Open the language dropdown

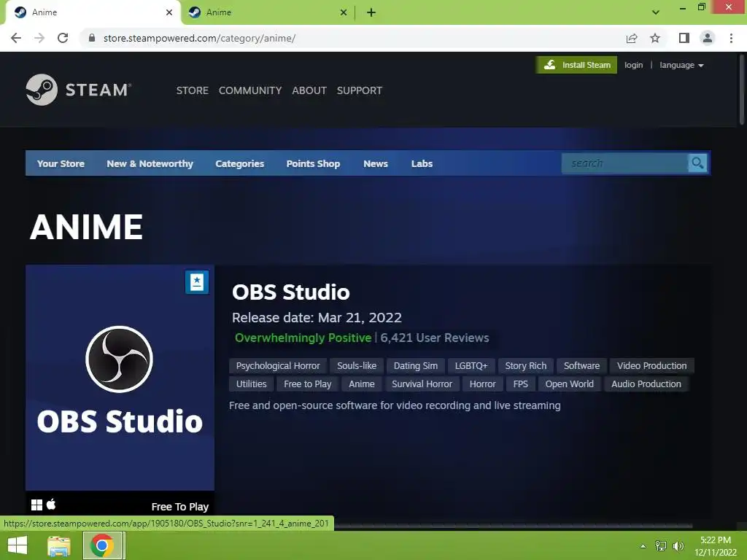pyautogui.click(x=681, y=65)
